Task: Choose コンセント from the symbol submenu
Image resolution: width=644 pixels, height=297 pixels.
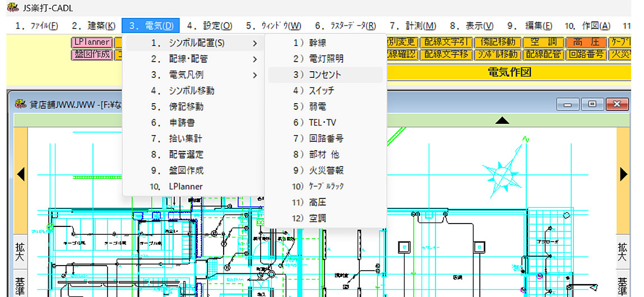Action: coord(325,75)
